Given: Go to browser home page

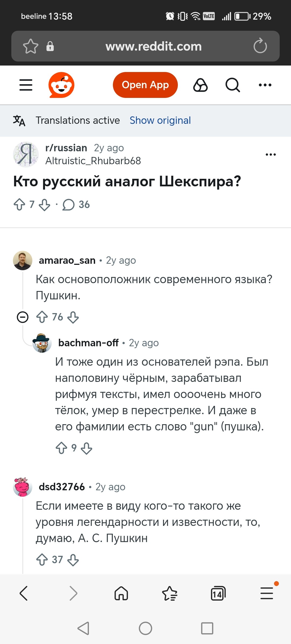Looking at the screenshot, I should [x=121, y=593].
